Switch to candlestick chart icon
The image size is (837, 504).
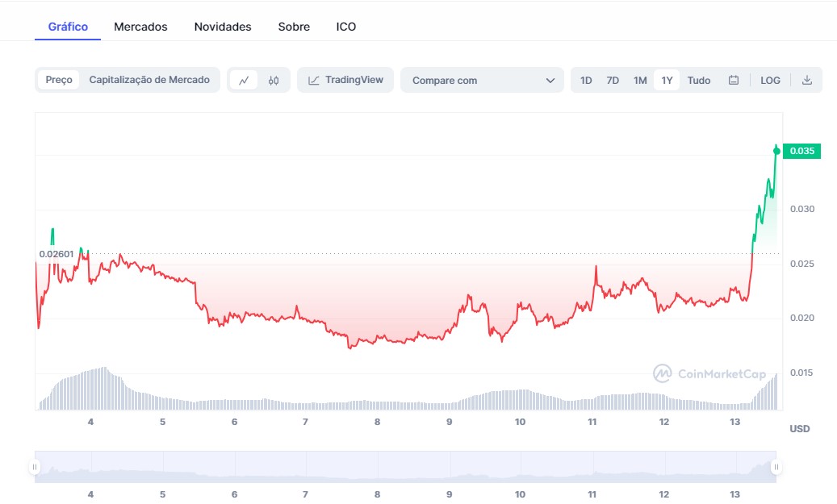tap(274, 81)
